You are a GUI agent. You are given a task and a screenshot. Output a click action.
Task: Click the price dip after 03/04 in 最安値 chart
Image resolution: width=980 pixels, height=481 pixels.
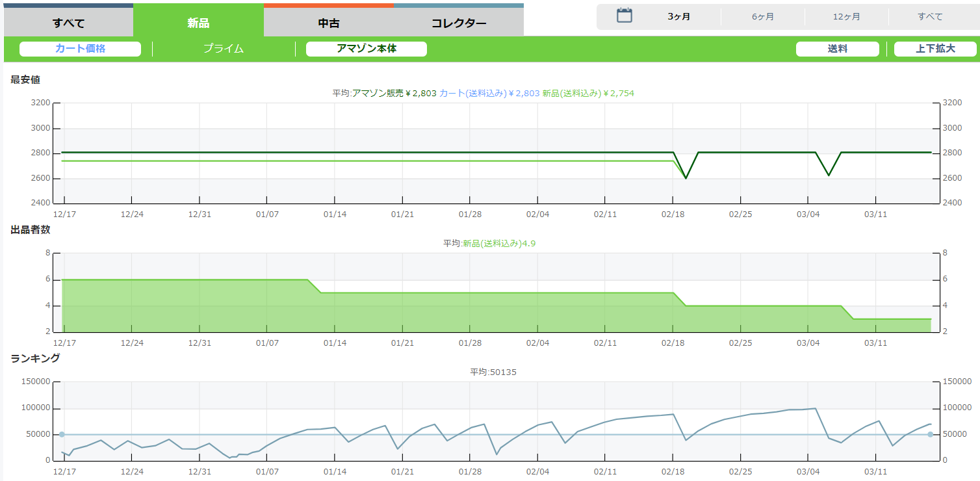(x=829, y=175)
